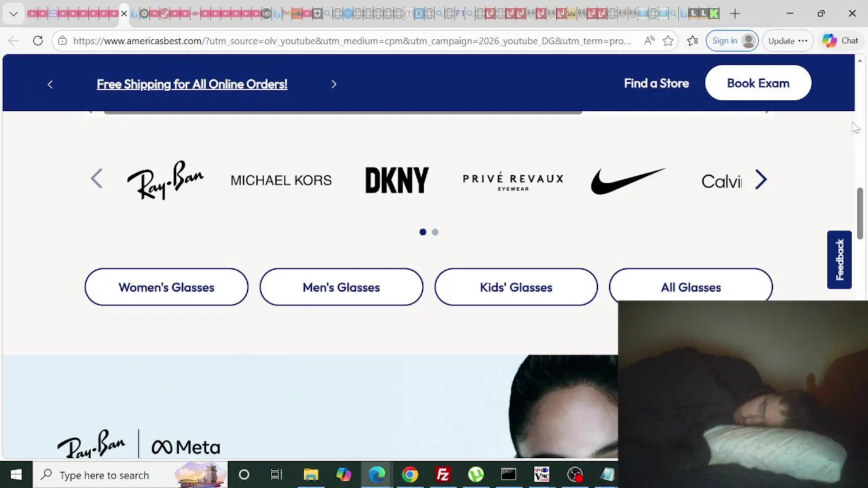Click the Sign in profile button
This screenshot has width=868, height=488.
click(x=733, y=41)
